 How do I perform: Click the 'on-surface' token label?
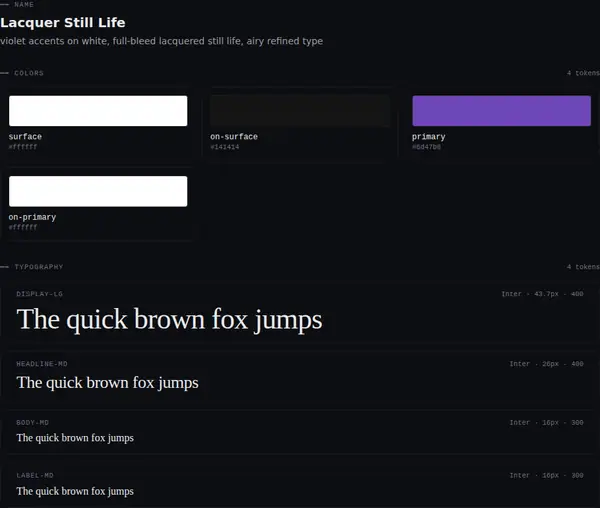[234, 137]
